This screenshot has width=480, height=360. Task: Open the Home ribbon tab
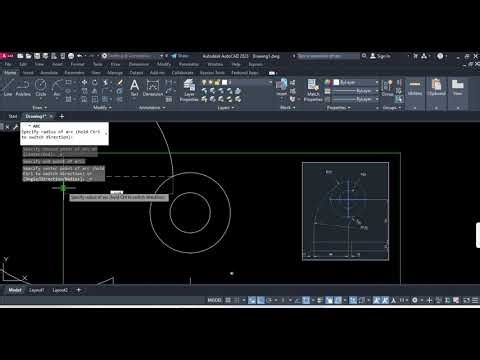tap(10, 72)
